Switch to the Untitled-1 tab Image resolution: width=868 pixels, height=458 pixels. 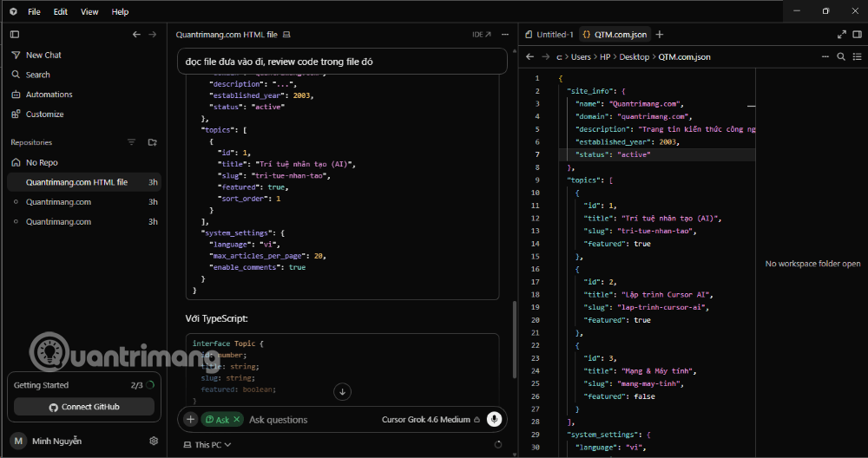[549, 35]
